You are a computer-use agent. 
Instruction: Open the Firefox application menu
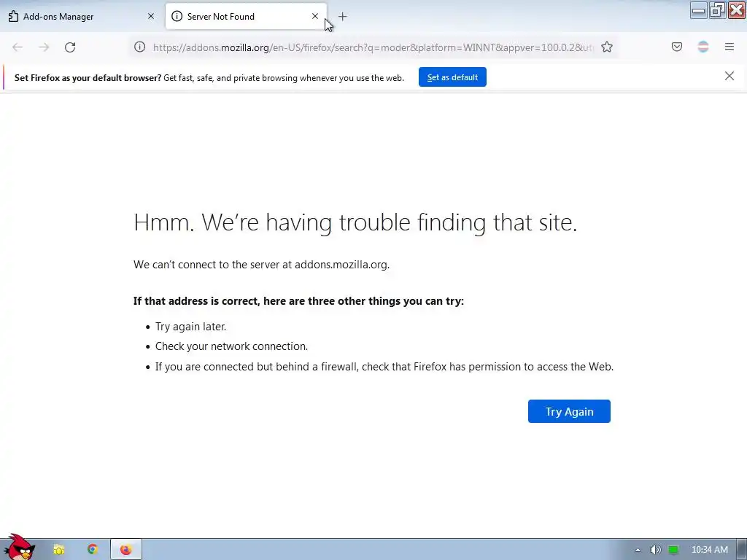pos(729,47)
